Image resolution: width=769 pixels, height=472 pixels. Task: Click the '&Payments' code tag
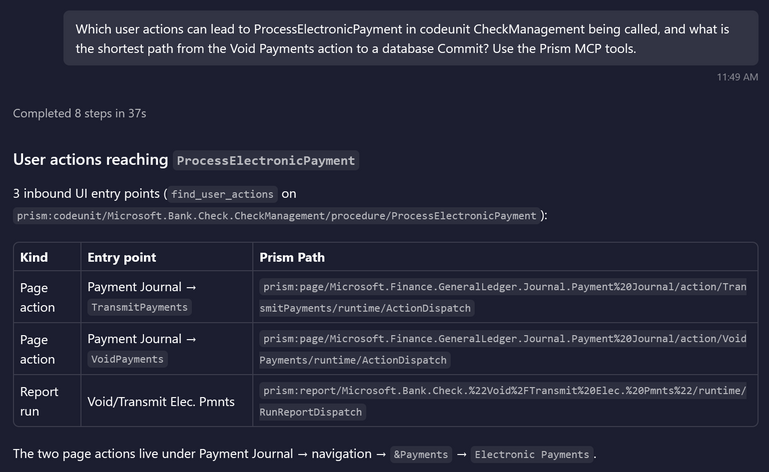coord(421,454)
